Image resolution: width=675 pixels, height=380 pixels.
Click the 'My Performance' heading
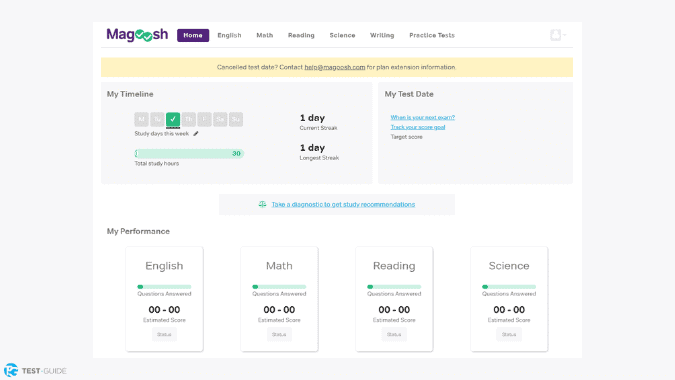click(x=138, y=231)
